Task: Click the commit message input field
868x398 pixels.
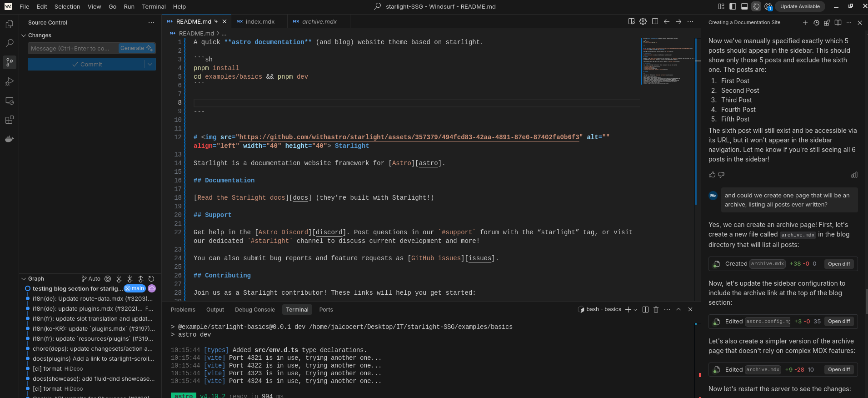Action: [73, 48]
